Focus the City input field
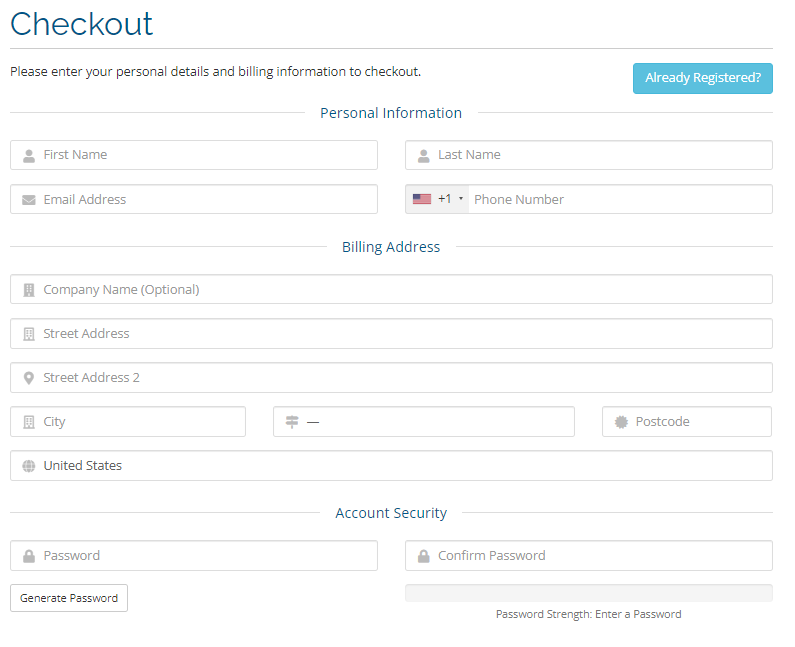Image resolution: width=795 pixels, height=647 pixels. coord(140,422)
